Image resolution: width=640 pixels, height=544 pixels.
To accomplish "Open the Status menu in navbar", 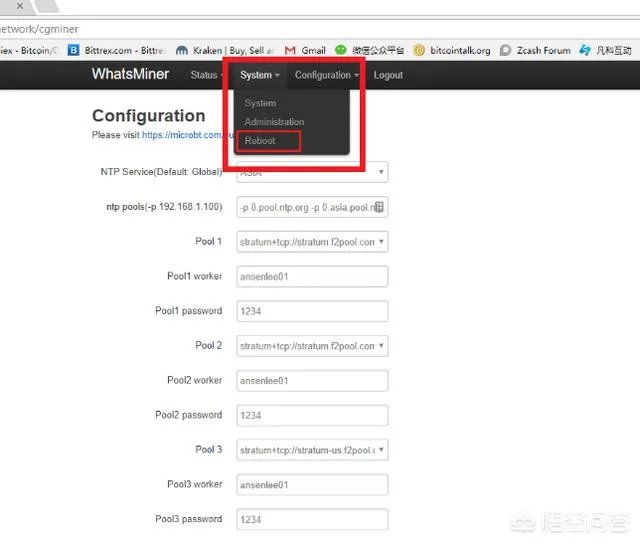I will 207,75.
